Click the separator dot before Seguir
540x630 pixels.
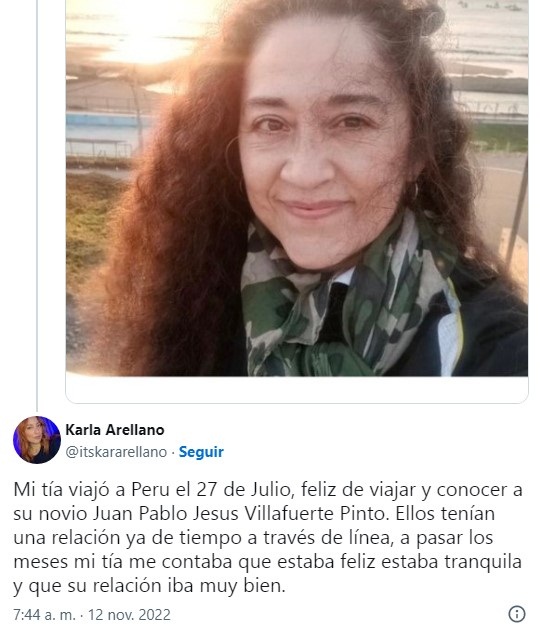173,452
